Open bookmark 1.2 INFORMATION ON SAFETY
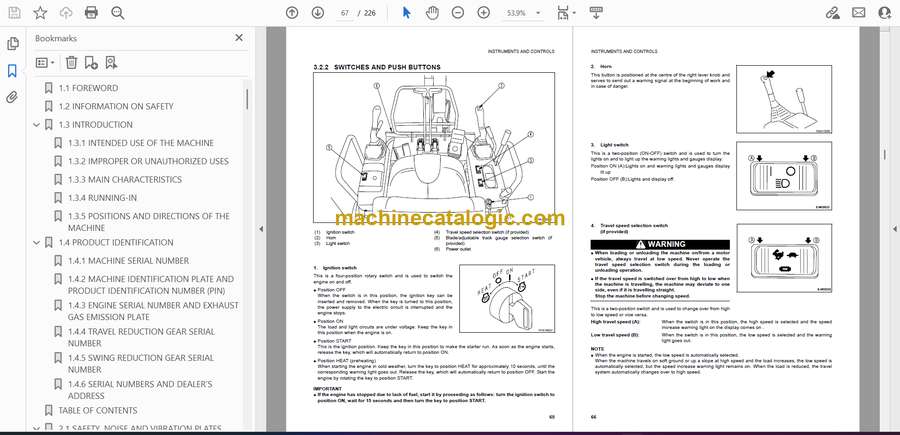Screen dimensions: 900x435 (115, 106)
